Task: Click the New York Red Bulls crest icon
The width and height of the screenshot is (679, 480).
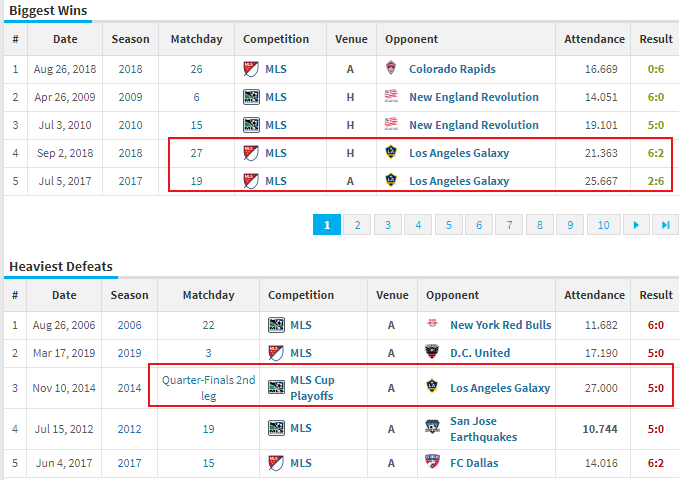Action: click(432, 325)
